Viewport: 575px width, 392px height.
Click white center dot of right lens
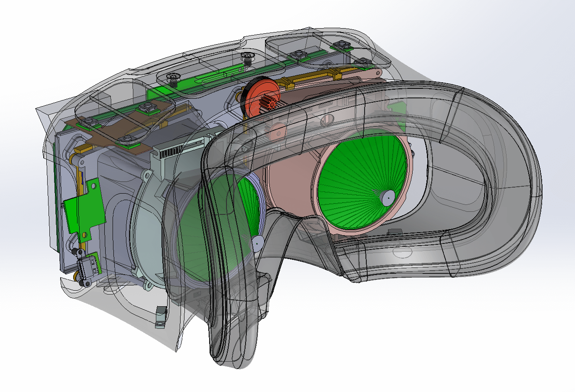[388, 198]
